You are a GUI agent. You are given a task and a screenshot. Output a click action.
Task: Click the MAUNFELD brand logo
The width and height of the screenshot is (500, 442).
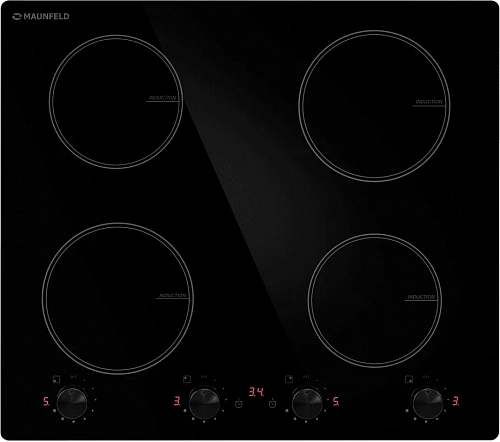41,16
